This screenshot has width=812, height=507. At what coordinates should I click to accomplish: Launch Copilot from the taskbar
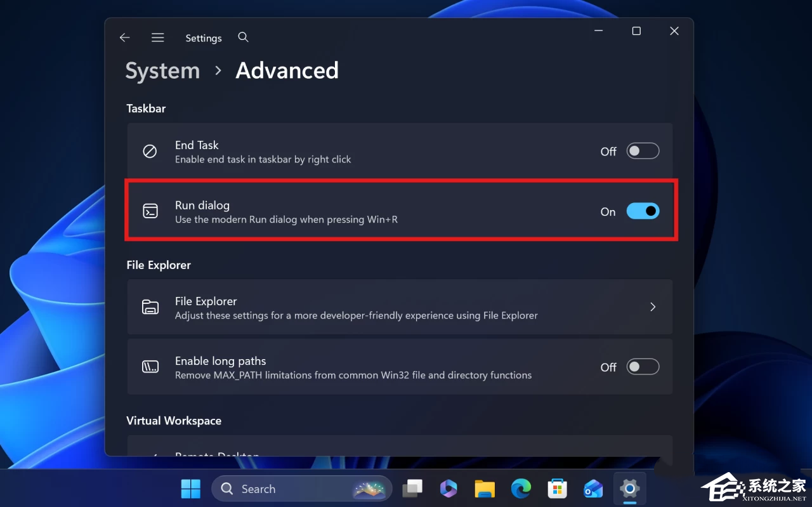[x=449, y=489]
